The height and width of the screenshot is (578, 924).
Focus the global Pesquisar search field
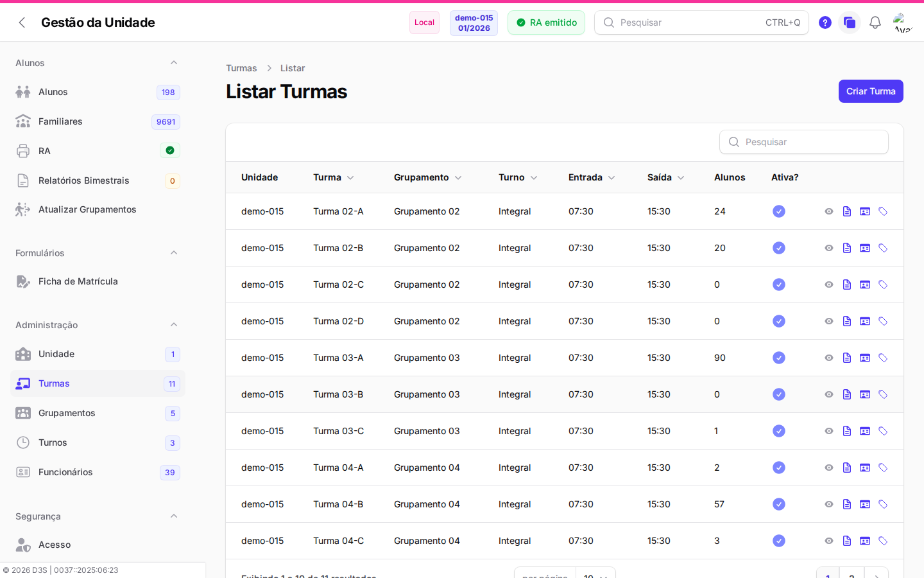point(701,22)
